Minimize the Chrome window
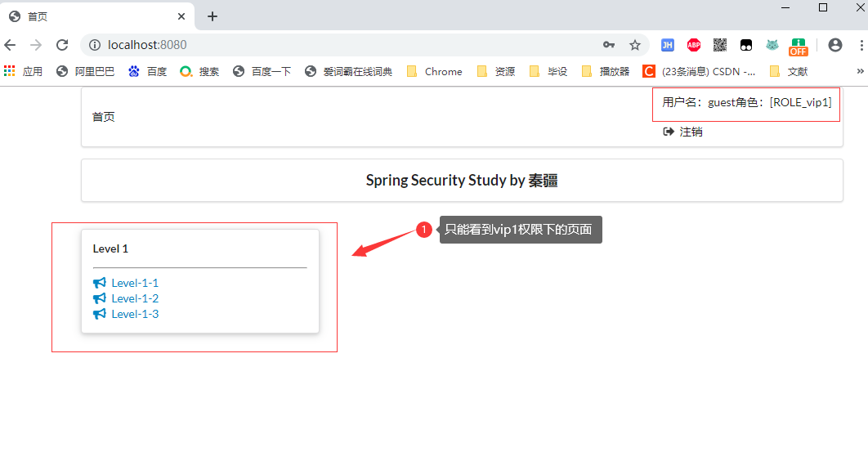868x452 pixels. click(x=785, y=7)
